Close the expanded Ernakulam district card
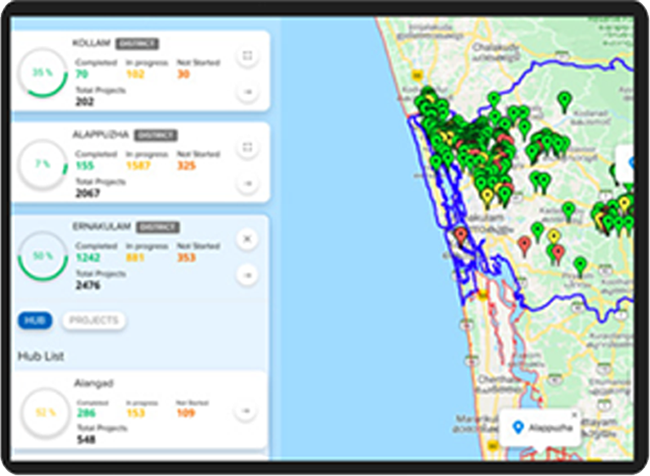The height and width of the screenshot is (476, 650). (247, 239)
